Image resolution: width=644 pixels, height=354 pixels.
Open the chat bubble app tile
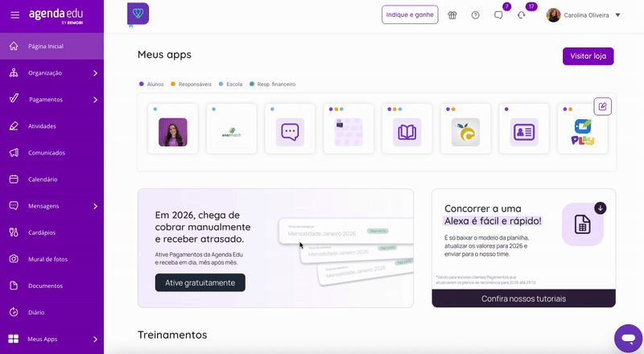(290, 129)
